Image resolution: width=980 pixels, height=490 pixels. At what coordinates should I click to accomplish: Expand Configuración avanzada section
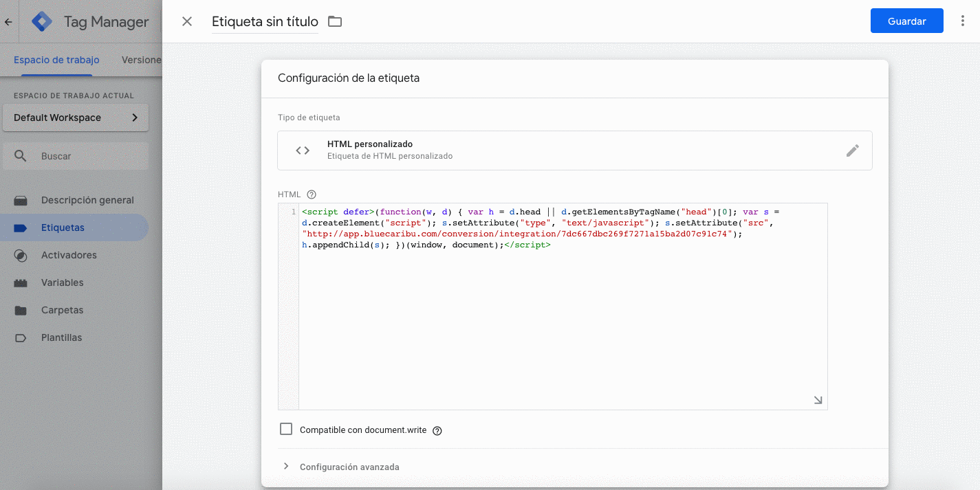point(349,467)
